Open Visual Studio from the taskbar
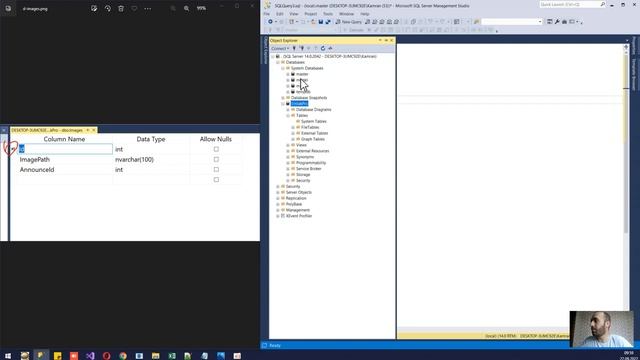640x360 pixels. coord(90,356)
